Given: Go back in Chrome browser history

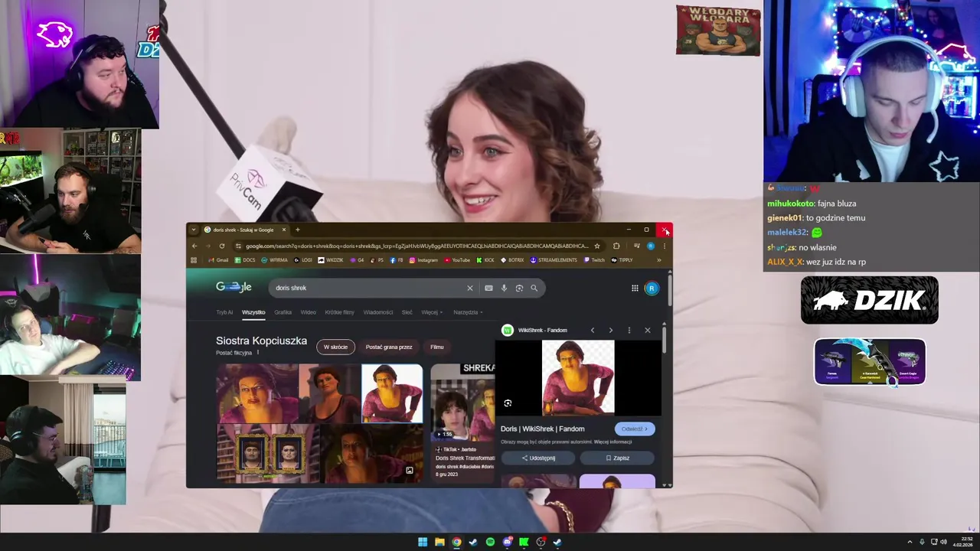Looking at the screenshot, I should (x=194, y=246).
